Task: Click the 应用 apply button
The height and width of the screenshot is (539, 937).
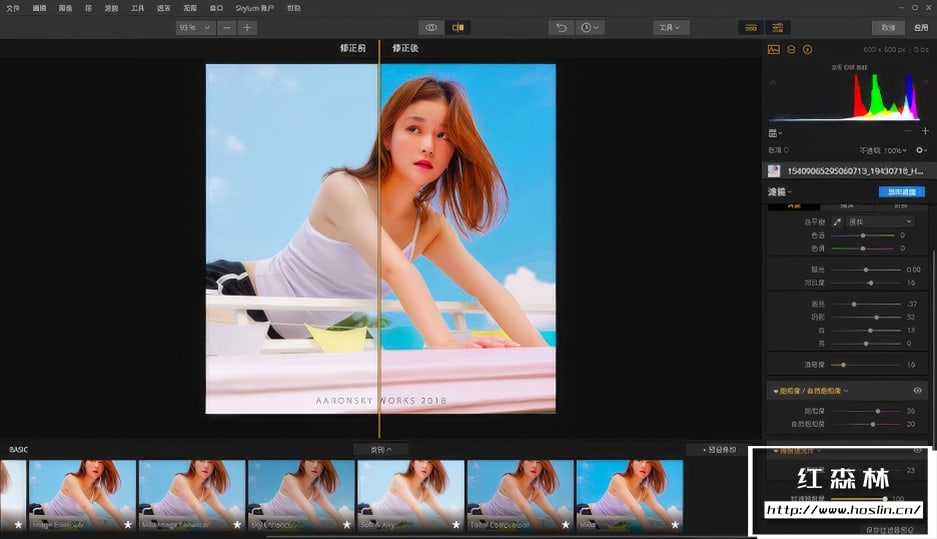Action: [x=921, y=27]
